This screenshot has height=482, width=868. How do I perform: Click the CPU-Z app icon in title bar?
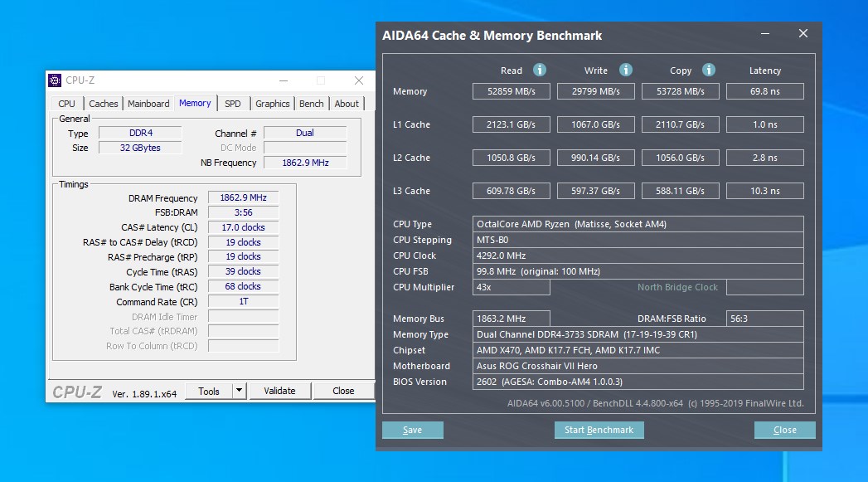[55, 80]
